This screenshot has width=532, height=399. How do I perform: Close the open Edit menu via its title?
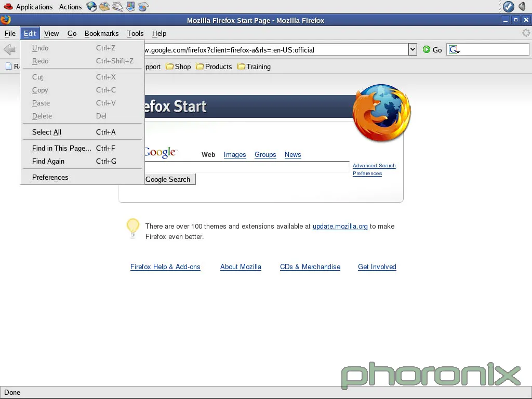pos(30,33)
